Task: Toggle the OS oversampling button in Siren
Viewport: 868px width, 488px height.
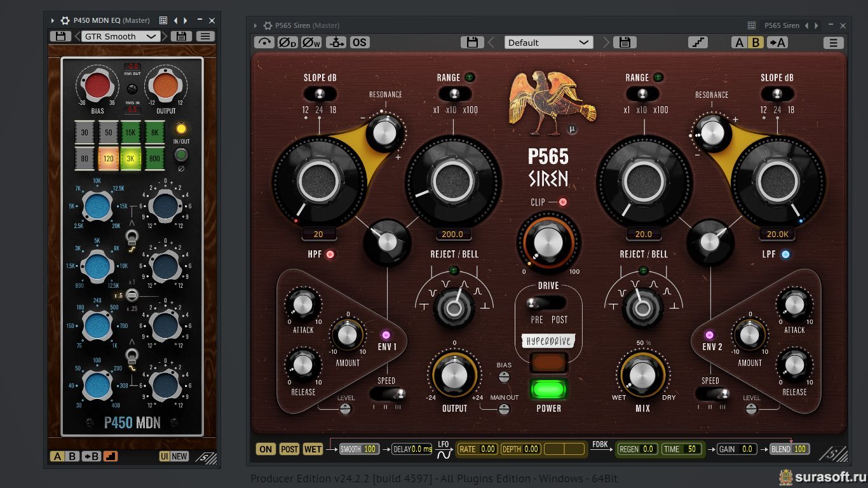Action: click(359, 43)
